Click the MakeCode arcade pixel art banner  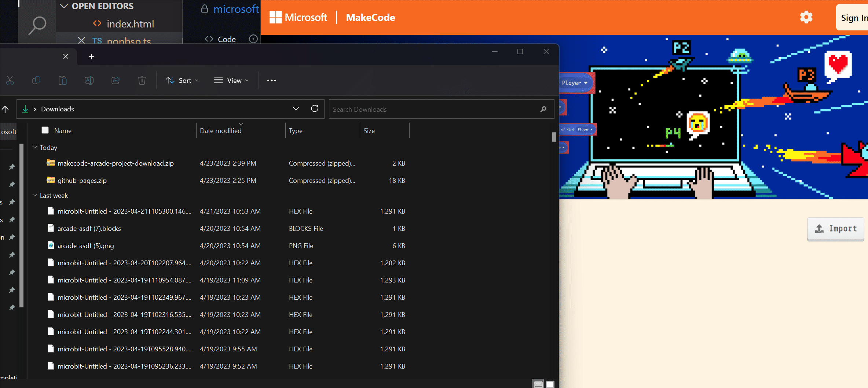pos(713,117)
